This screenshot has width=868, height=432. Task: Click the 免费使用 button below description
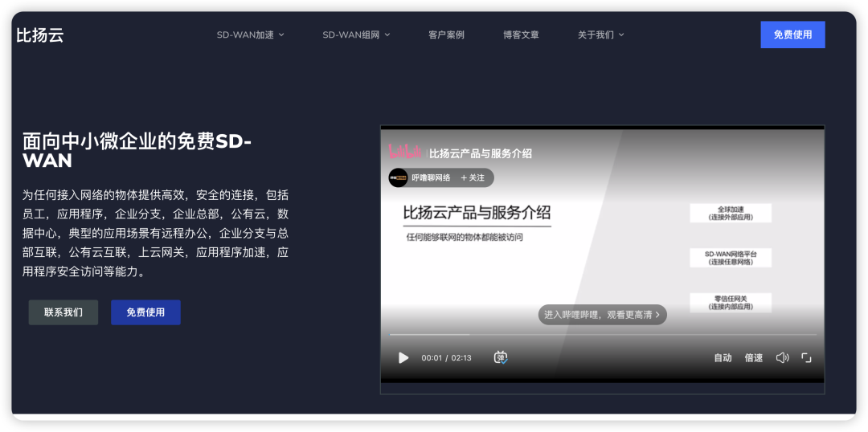tap(145, 312)
